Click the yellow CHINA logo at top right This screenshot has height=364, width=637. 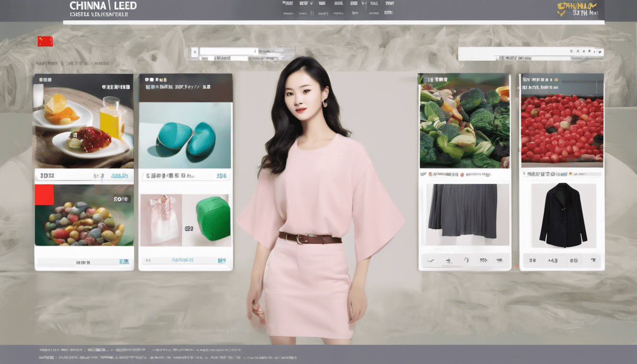click(577, 9)
